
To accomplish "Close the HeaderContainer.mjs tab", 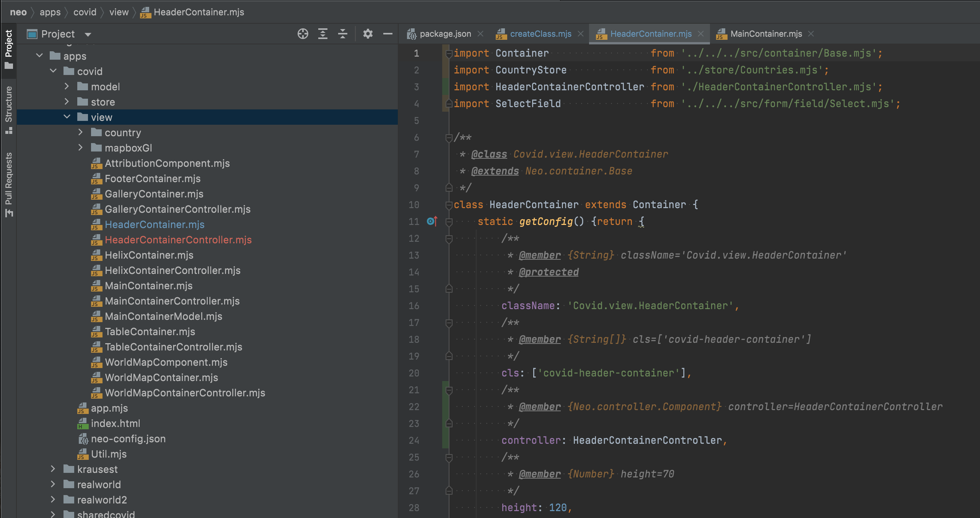I will [701, 34].
